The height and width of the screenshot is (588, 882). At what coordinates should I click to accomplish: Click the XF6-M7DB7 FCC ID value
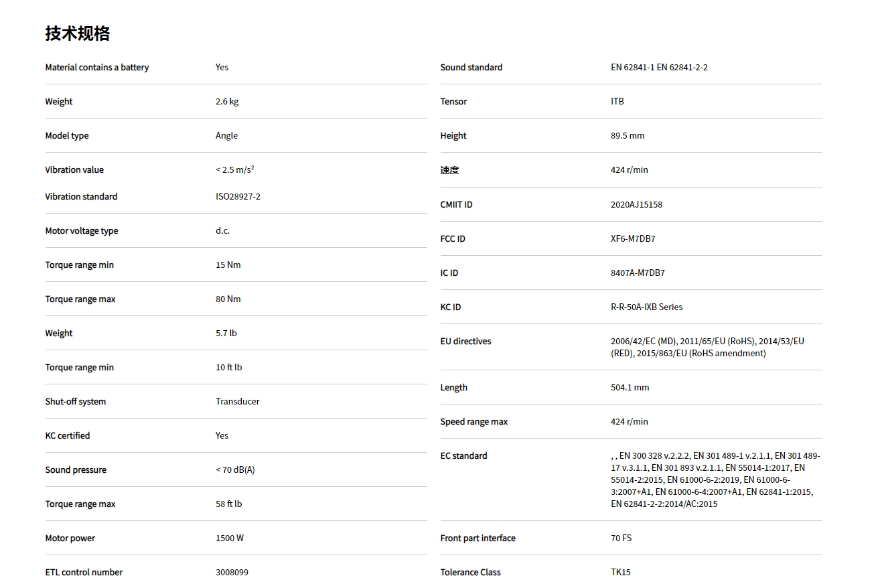point(633,238)
